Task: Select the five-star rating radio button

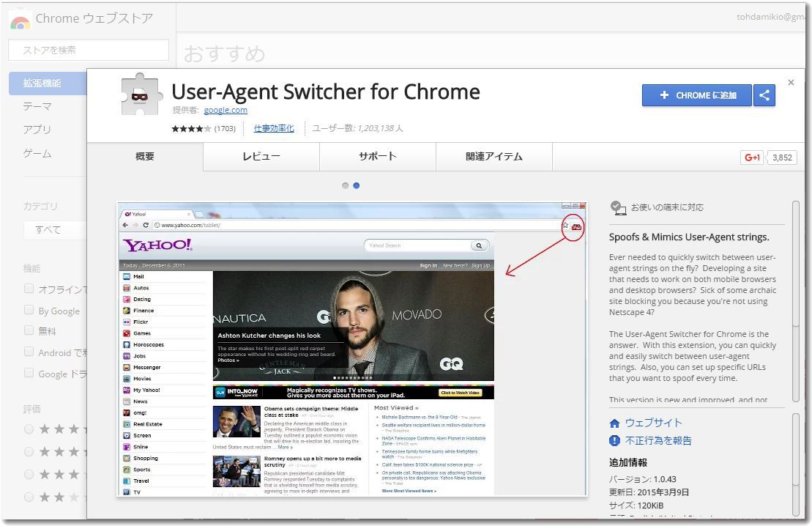Action: (29, 429)
